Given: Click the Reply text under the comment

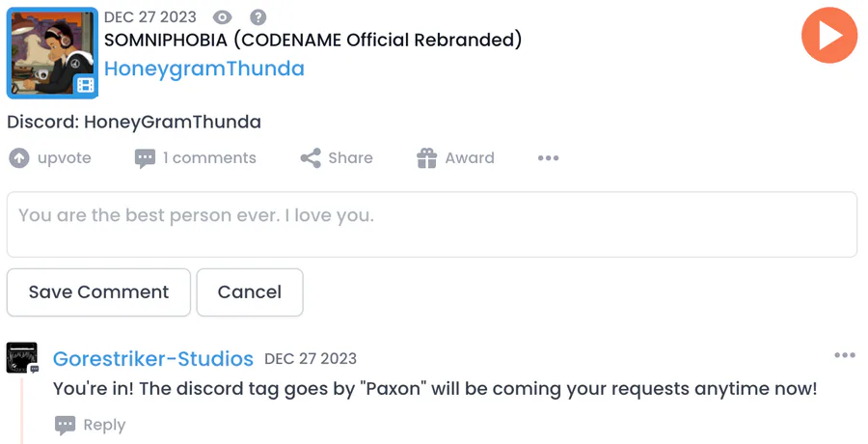Looking at the screenshot, I should point(104,425).
